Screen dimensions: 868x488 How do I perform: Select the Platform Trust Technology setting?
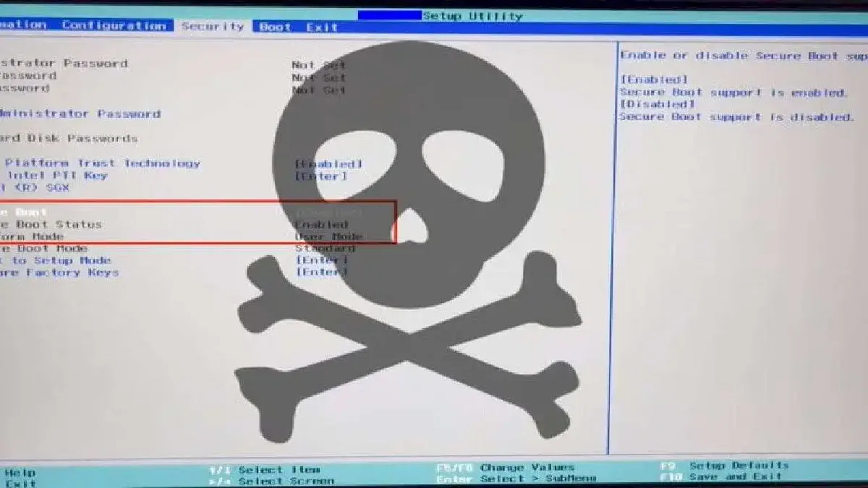[102, 163]
